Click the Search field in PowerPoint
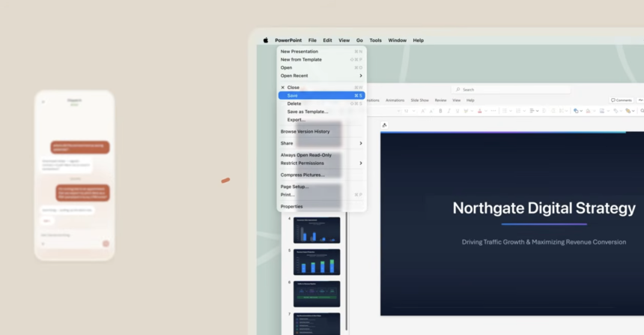Image resolution: width=644 pixels, height=335 pixels. 511,90
